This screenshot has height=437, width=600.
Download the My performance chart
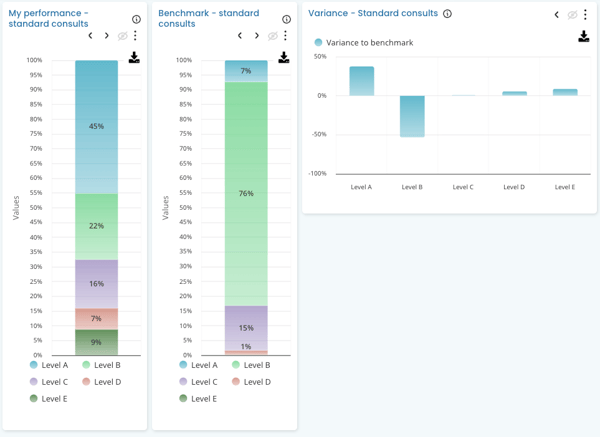coord(134,58)
